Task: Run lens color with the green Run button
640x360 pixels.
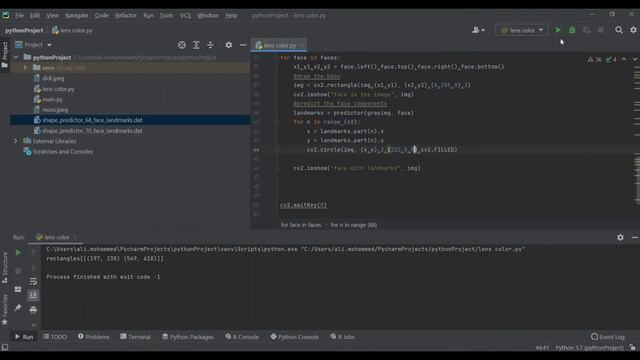Action: coord(558,30)
